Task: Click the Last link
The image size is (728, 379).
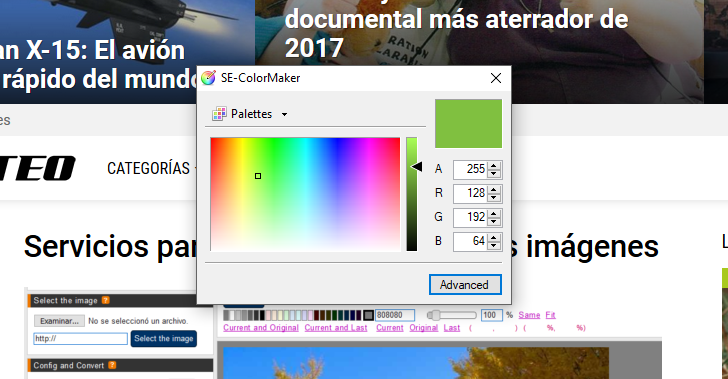Action: [452, 328]
